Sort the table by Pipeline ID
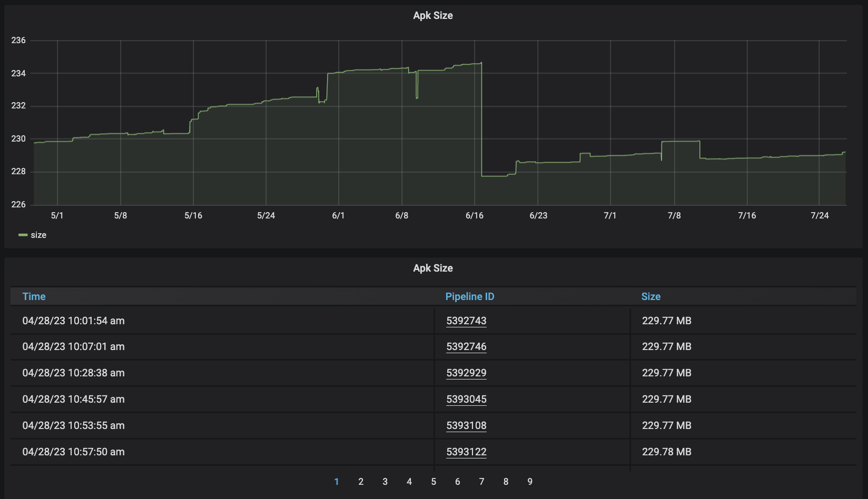Viewport: 868px width, 499px height. click(470, 296)
